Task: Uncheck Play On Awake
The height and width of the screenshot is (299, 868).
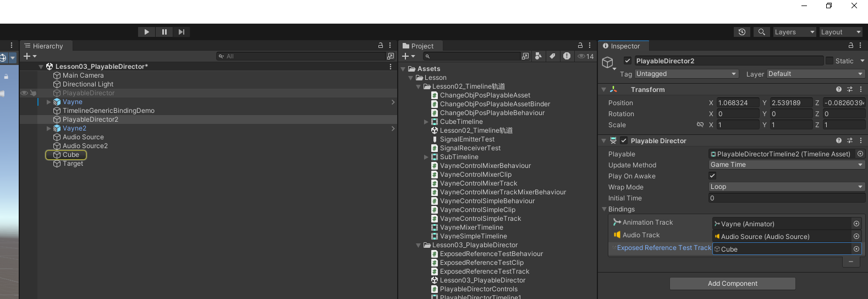Action: (x=712, y=176)
